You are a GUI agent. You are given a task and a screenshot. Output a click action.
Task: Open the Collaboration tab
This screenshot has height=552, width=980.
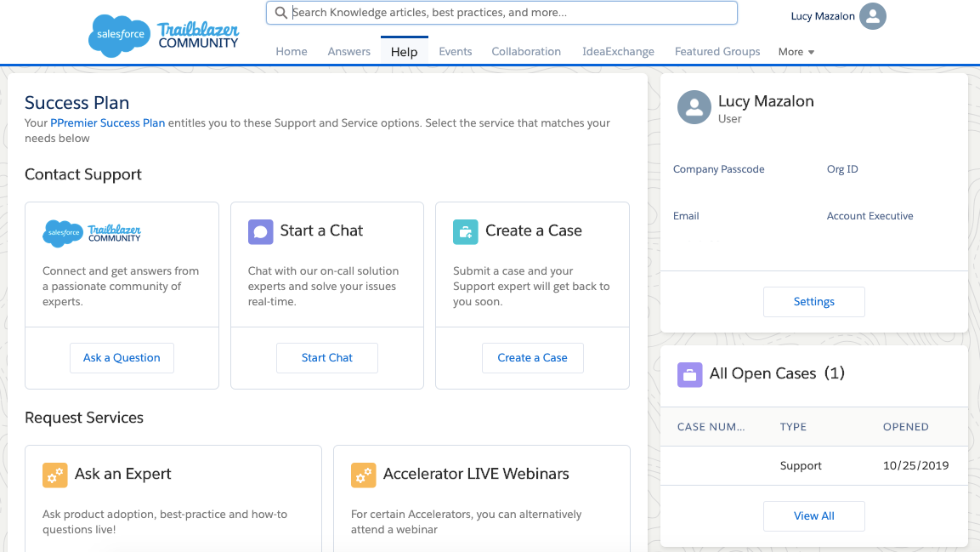(x=526, y=52)
